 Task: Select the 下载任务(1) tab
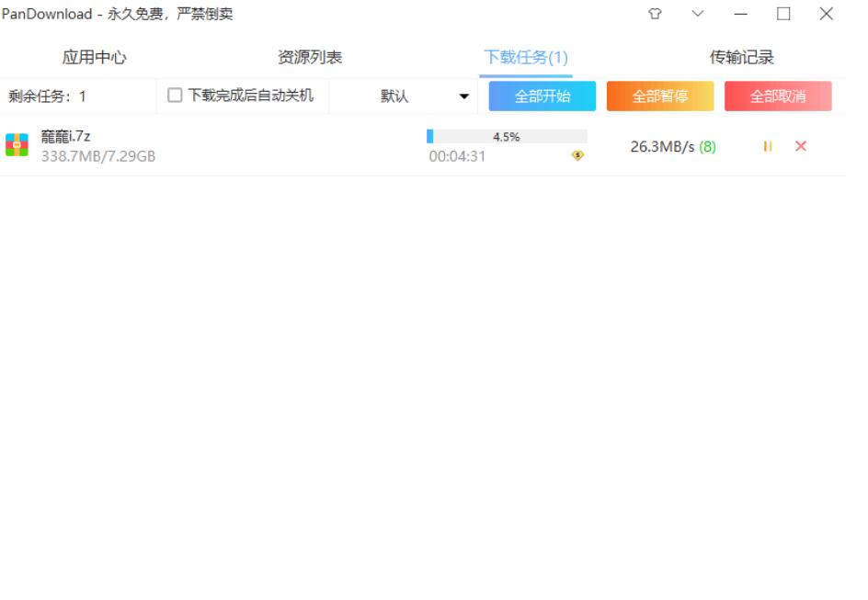pyautogui.click(x=526, y=57)
